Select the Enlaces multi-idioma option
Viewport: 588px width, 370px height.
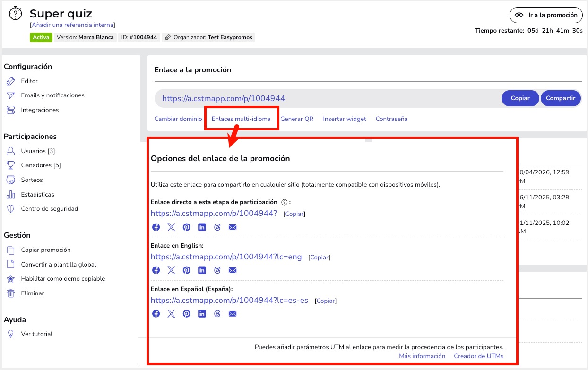pyautogui.click(x=241, y=119)
